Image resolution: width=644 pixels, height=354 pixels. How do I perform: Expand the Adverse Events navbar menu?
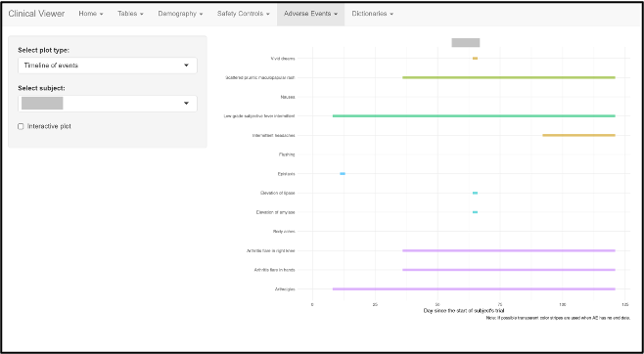click(310, 14)
